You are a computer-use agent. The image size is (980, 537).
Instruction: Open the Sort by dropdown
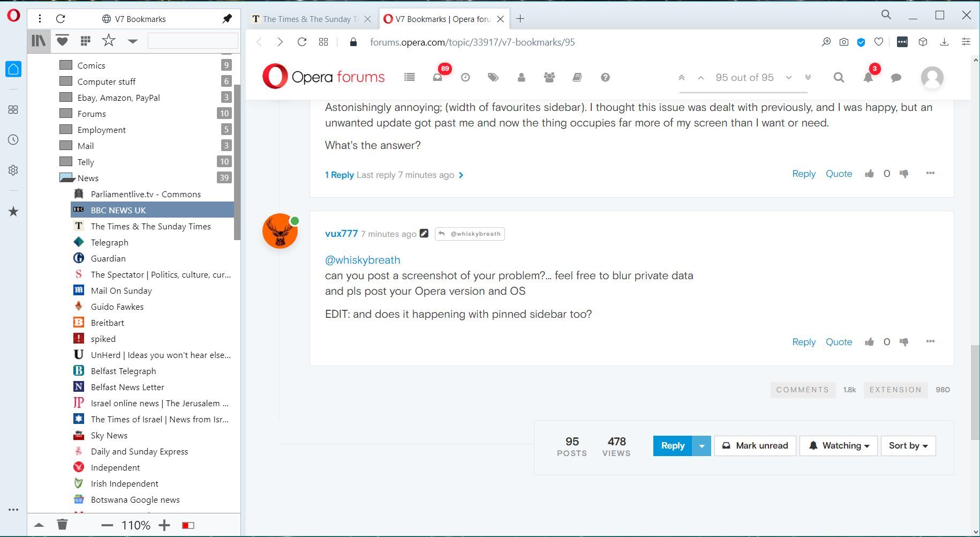(x=908, y=446)
